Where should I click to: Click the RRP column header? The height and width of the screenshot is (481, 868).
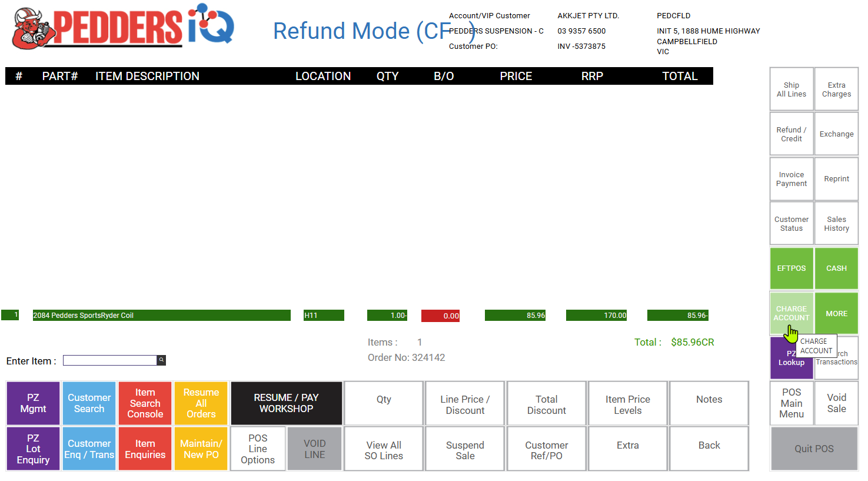[x=592, y=76]
